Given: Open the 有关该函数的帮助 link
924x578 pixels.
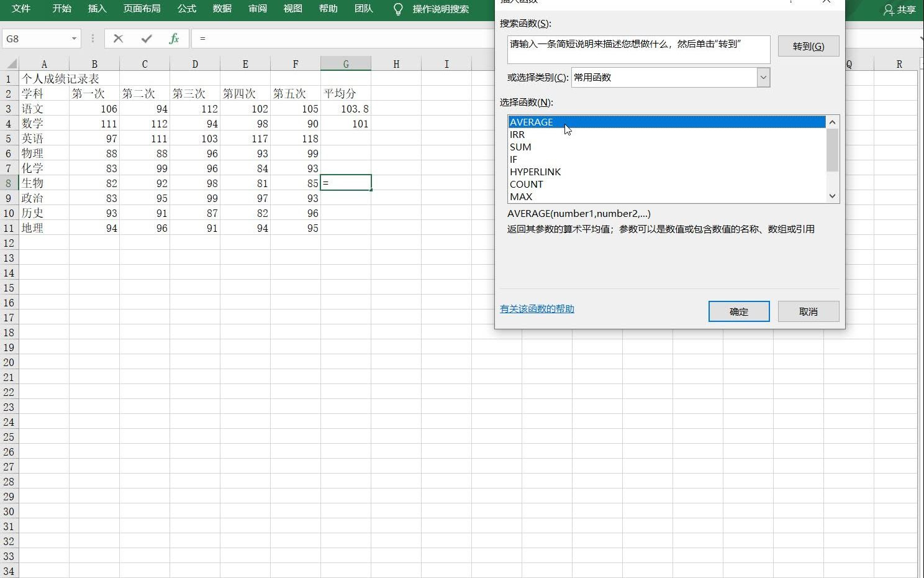Looking at the screenshot, I should pyautogui.click(x=537, y=309).
